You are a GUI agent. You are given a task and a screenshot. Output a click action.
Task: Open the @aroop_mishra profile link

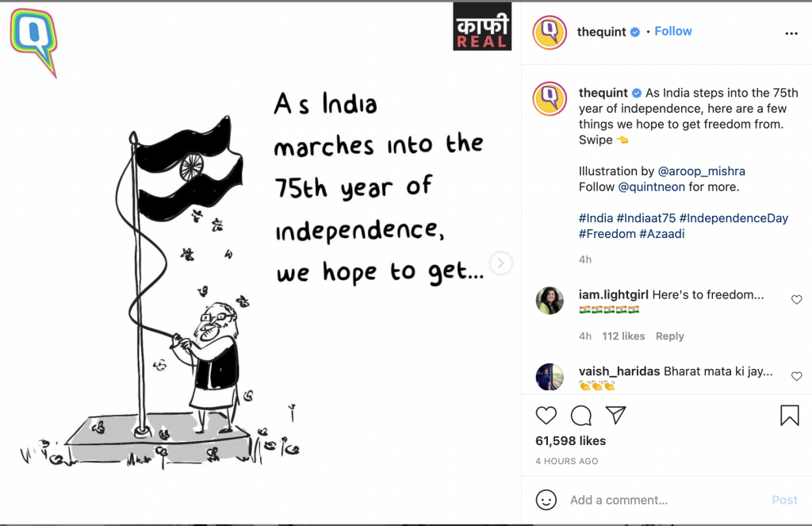[701, 171]
